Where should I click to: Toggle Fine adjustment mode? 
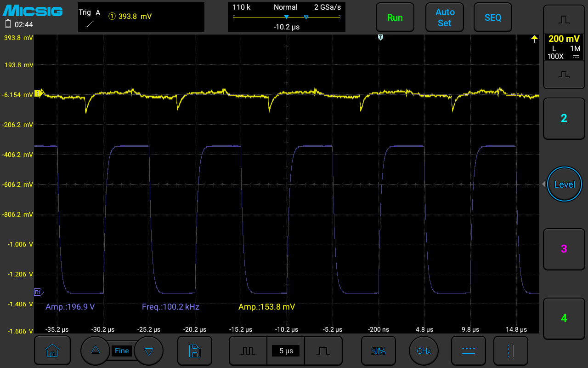pos(122,351)
